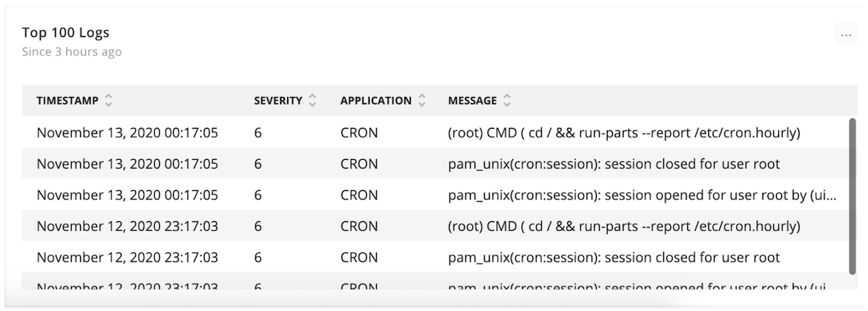Click the SEVERITY column header

(278, 101)
